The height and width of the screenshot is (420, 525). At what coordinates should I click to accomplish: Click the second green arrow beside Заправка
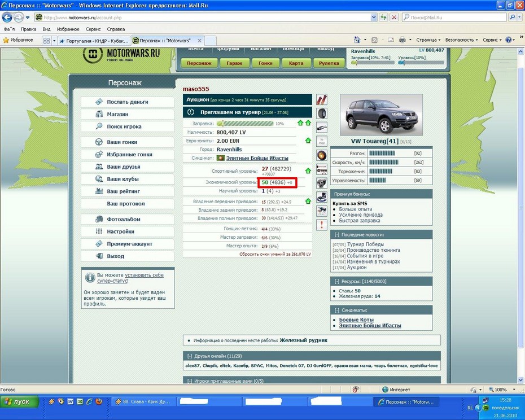308,123
